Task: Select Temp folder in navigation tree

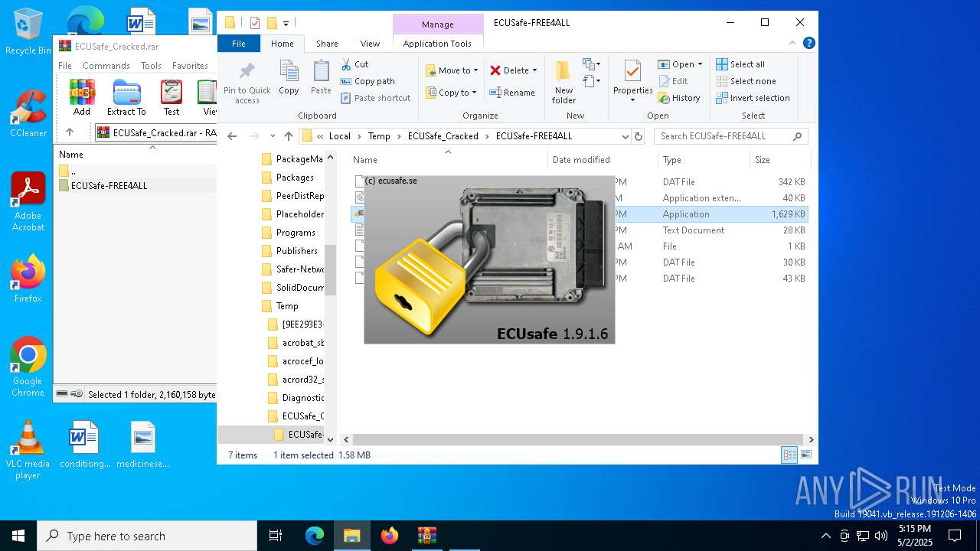Action: click(287, 306)
